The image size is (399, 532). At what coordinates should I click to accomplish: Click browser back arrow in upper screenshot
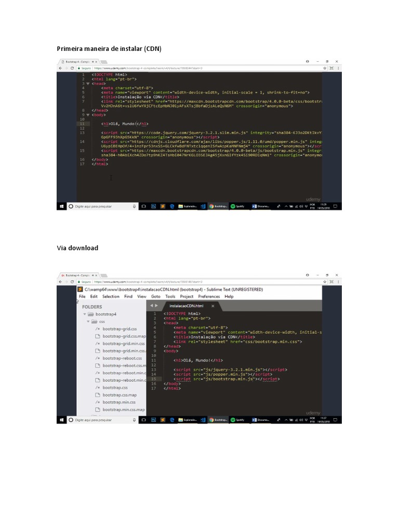click(x=60, y=68)
